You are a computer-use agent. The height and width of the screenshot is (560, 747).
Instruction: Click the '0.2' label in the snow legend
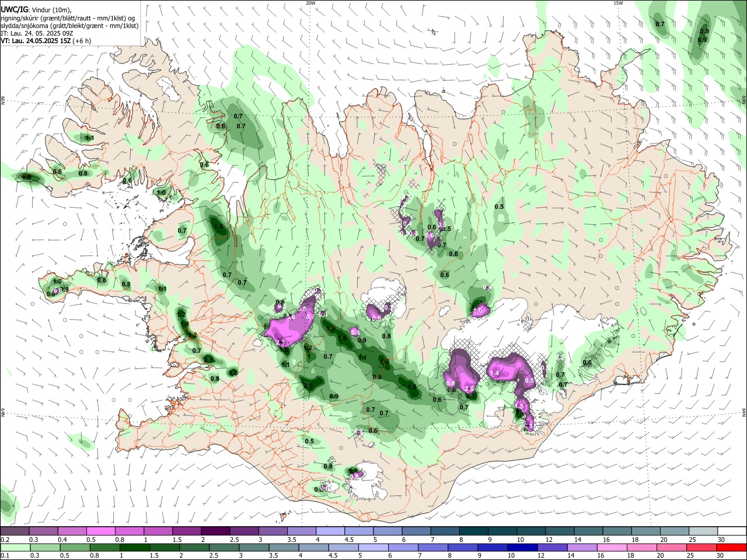click(x=5, y=540)
